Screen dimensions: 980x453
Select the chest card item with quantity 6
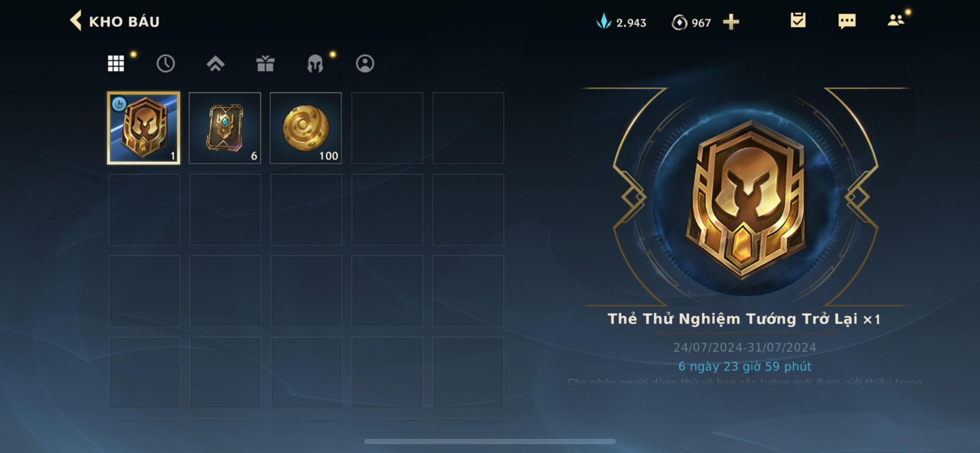click(225, 128)
